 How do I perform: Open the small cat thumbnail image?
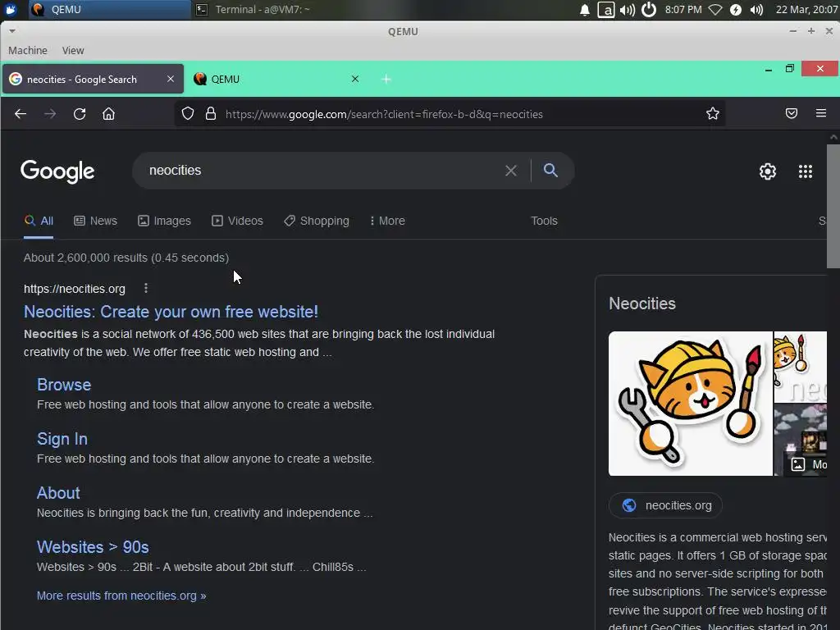point(801,367)
